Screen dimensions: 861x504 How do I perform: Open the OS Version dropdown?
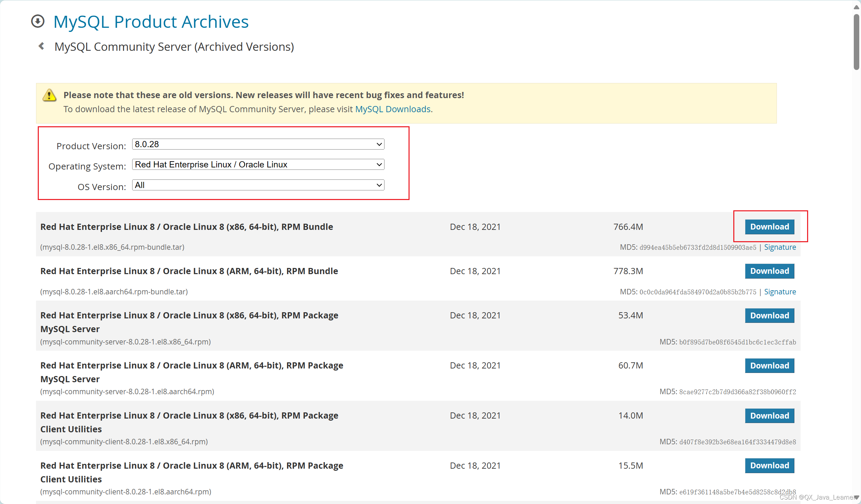click(258, 185)
